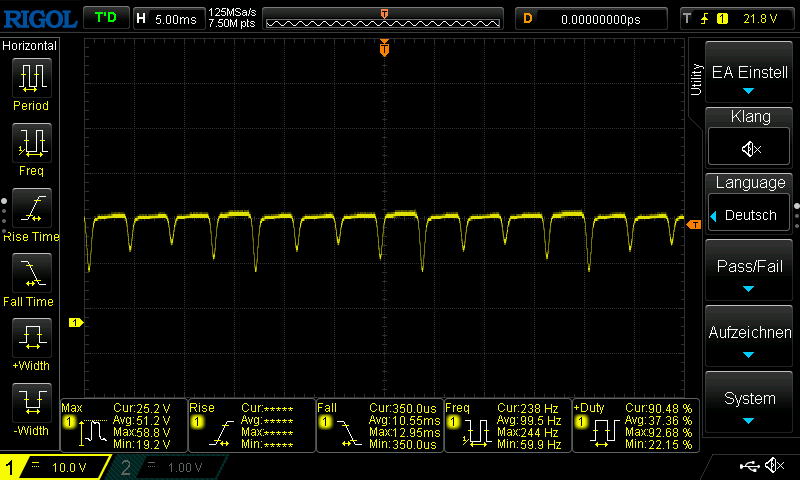This screenshot has height=480, width=800.
Task: Toggle the Klang sound mute button
Action: [749, 147]
